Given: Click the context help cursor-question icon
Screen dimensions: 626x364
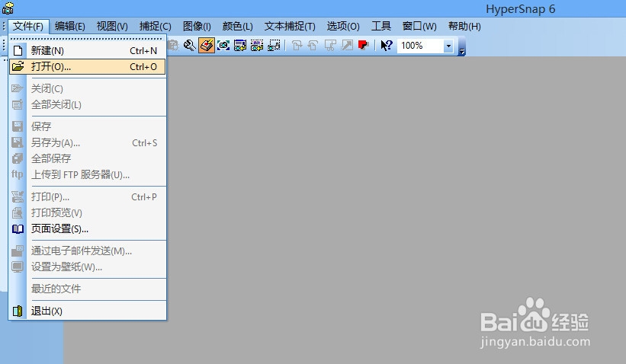Looking at the screenshot, I should tap(386, 46).
